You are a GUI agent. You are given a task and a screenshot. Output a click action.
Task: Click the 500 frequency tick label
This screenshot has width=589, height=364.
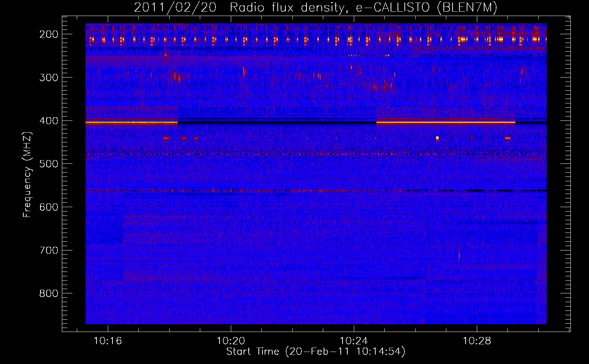pos(49,164)
